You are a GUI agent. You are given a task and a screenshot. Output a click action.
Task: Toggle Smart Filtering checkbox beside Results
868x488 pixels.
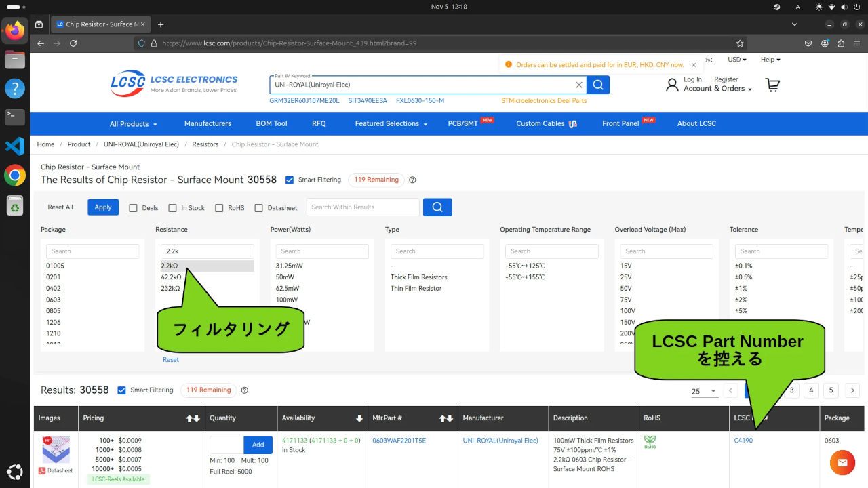click(x=121, y=390)
